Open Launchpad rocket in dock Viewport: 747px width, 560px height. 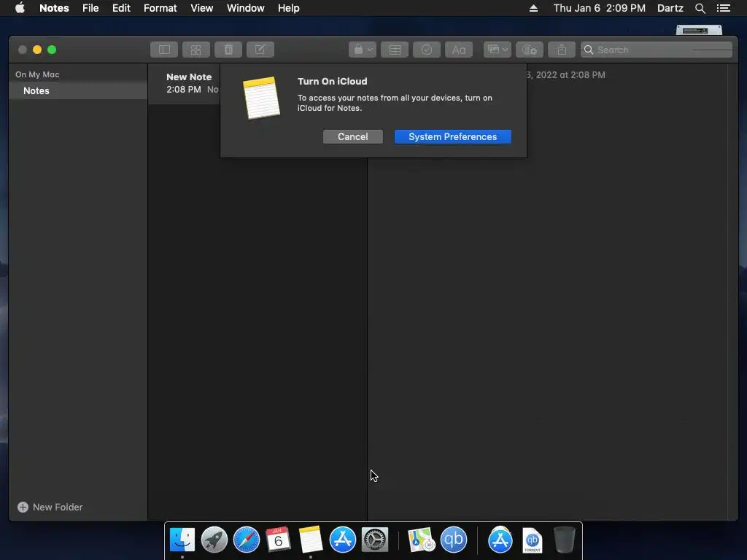[214, 540]
